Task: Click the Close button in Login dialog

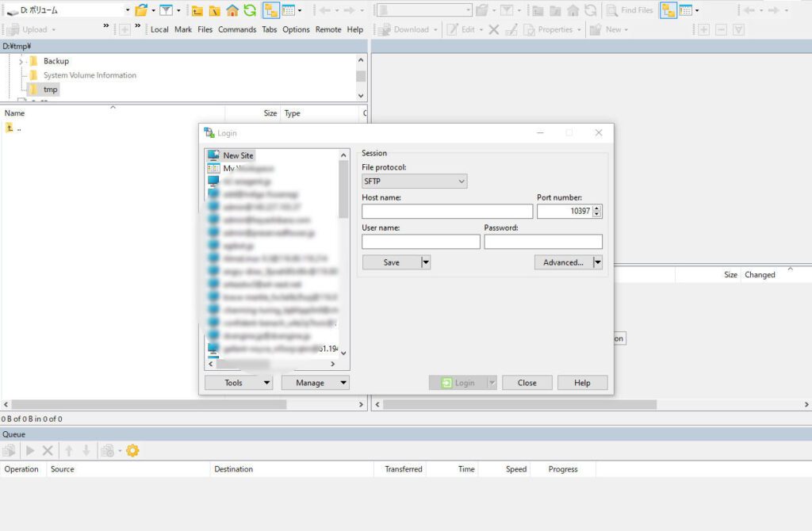Action: click(x=527, y=383)
